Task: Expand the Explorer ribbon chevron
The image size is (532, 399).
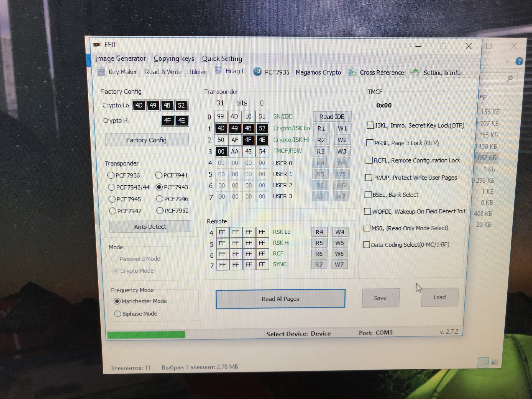Action: (x=507, y=61)
